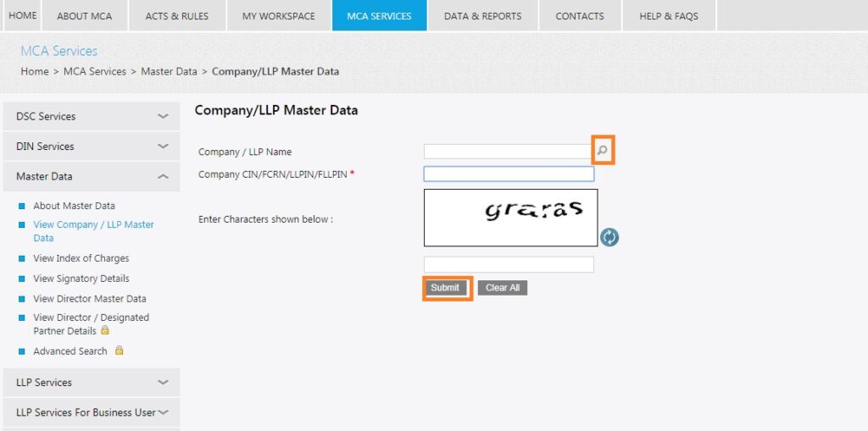This screenshot has height=431, width=868.
Task: Expand the DIN Services section
Action: [x=92, y=146]
